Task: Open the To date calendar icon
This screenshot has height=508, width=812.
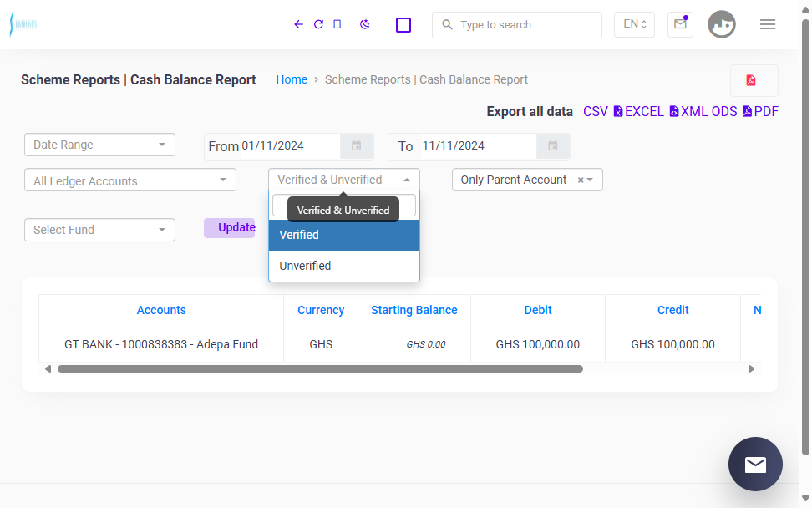Action: (x=552, y=146)
